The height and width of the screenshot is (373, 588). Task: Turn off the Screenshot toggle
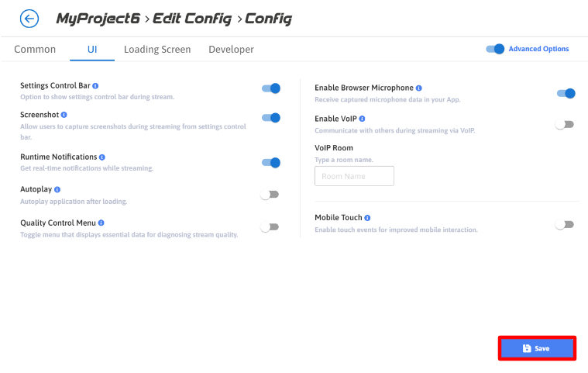[270, 118]
